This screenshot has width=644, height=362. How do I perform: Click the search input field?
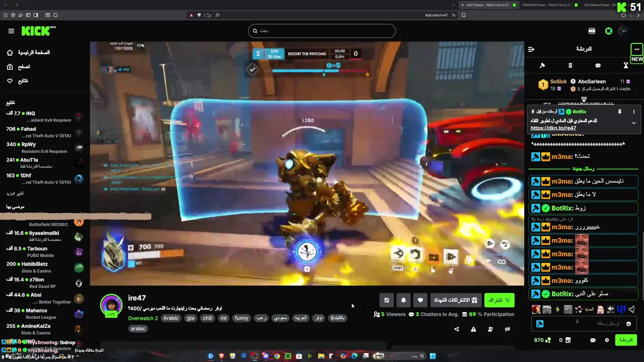pos(322,31)
